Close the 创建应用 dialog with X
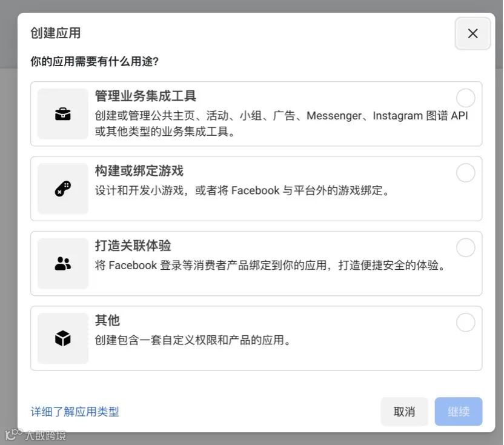 (x=472, y=33)
